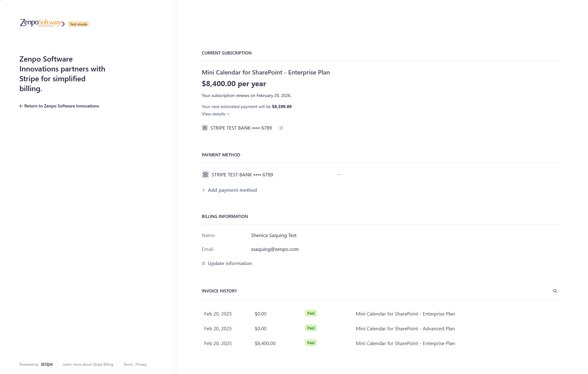Image resolution: width=588 pixels, height=374 pixels.
Task: Open the first $0.00 Enterprise Plan invoice
Action: (329, 314)
